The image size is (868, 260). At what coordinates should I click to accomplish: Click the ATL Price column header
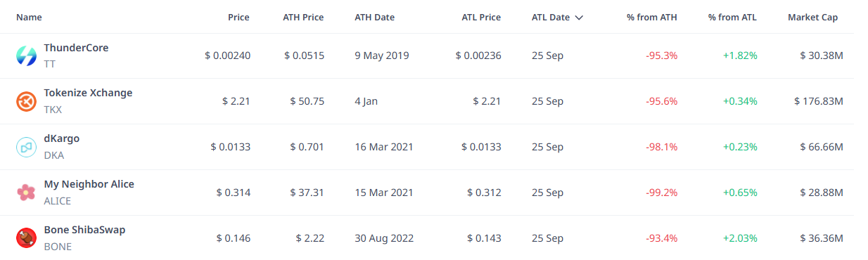point(481,18)
